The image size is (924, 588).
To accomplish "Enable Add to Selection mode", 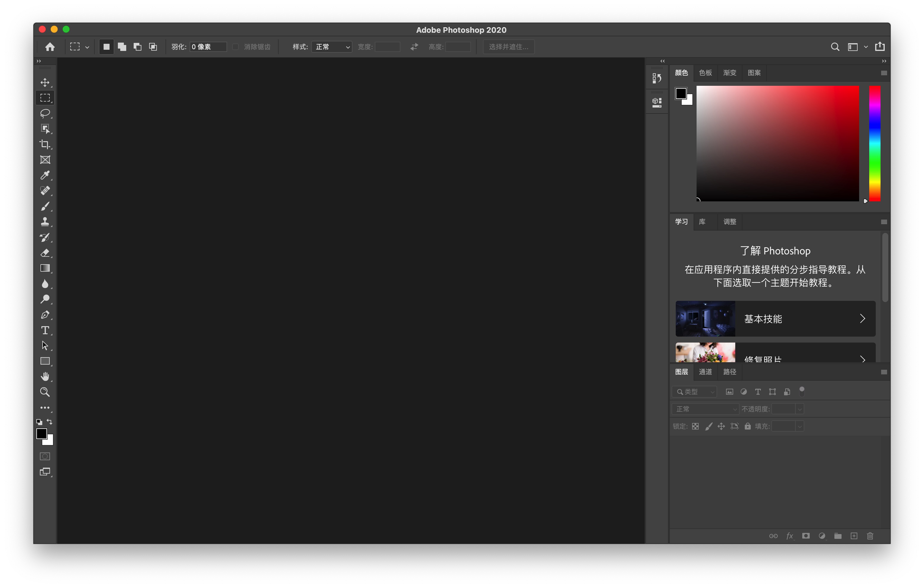I will pos(122,47).
